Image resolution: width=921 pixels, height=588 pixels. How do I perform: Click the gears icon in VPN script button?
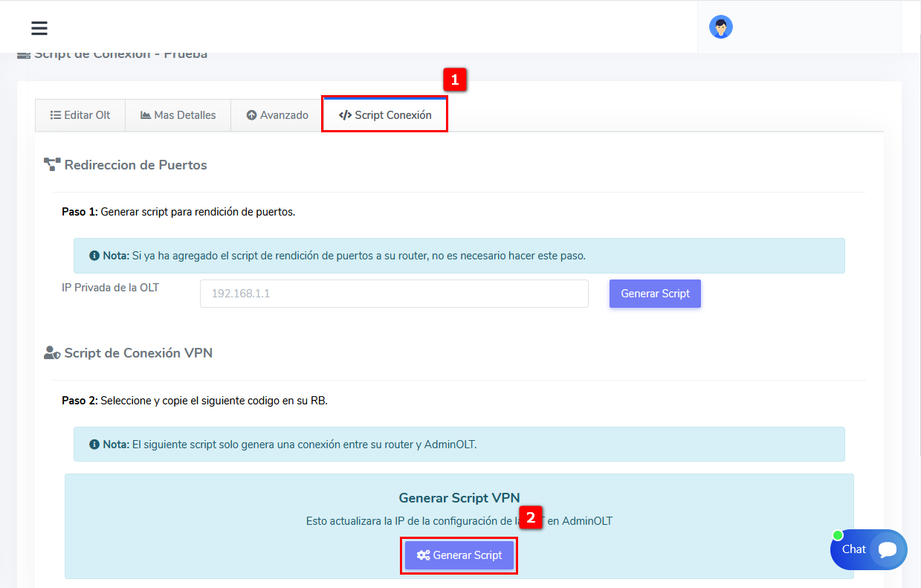(423, 555)
